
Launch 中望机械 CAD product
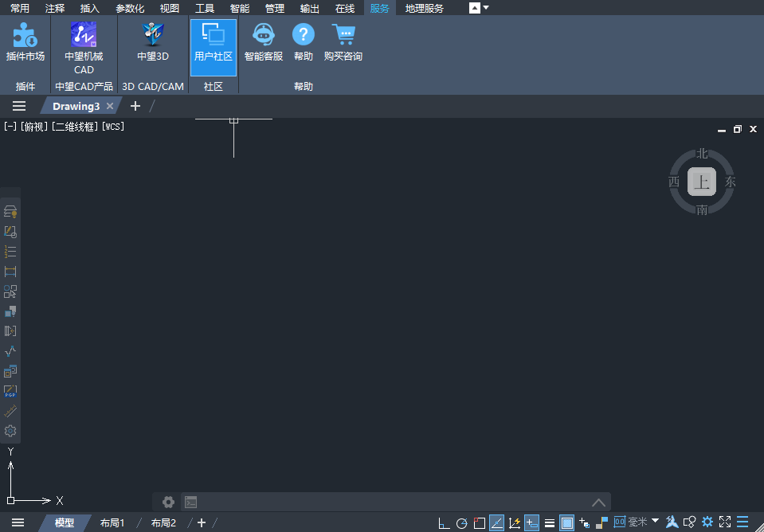[x=84, y=48]
